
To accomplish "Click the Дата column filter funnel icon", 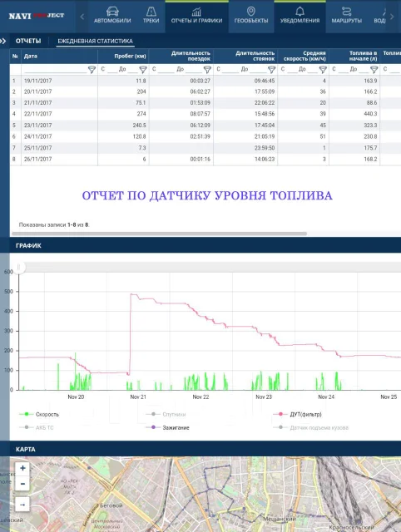I will click(x=92, y=70).
